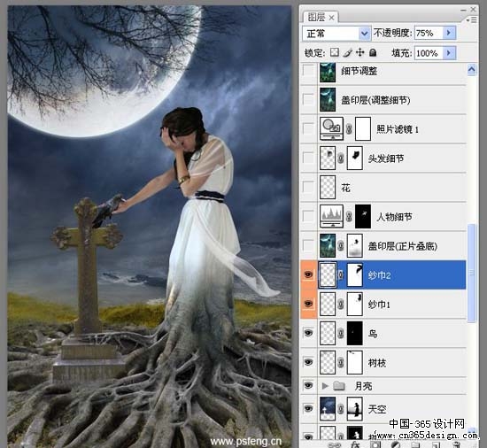Click the 头发细节 layer mask thumbnail

[x=355, y=158]
